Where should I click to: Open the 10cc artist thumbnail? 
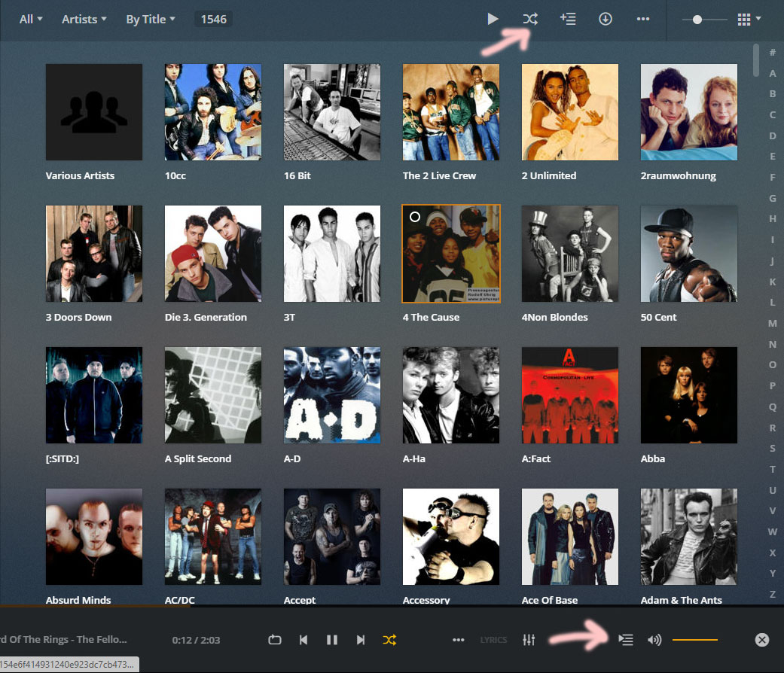coord(213,112)
